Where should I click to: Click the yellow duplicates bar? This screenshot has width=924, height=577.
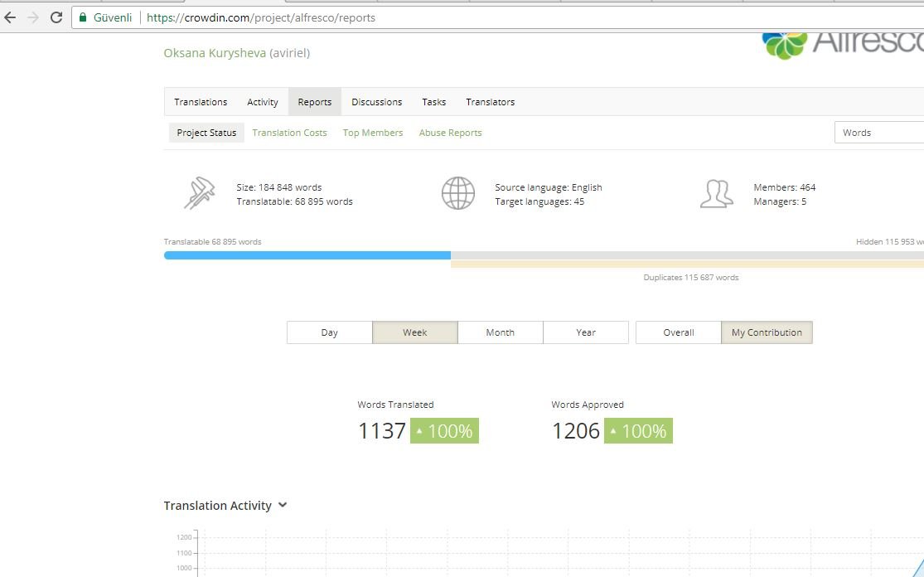point(687,265)
